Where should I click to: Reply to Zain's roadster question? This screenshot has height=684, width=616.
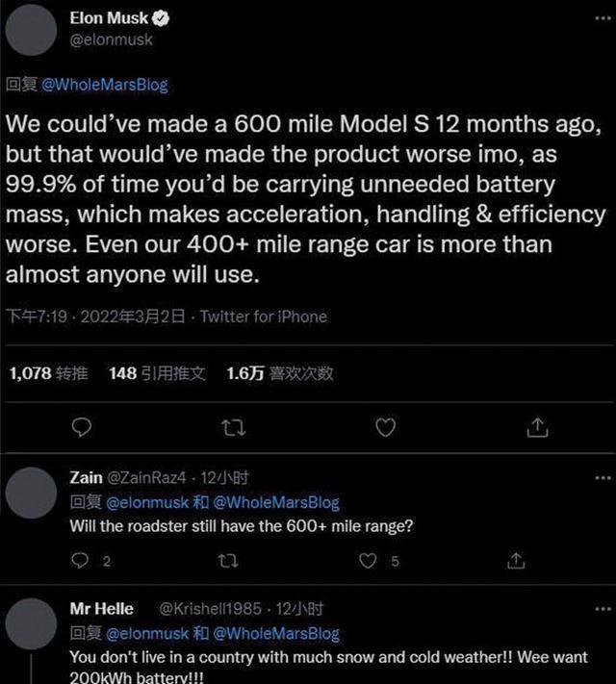coord(81,560)
